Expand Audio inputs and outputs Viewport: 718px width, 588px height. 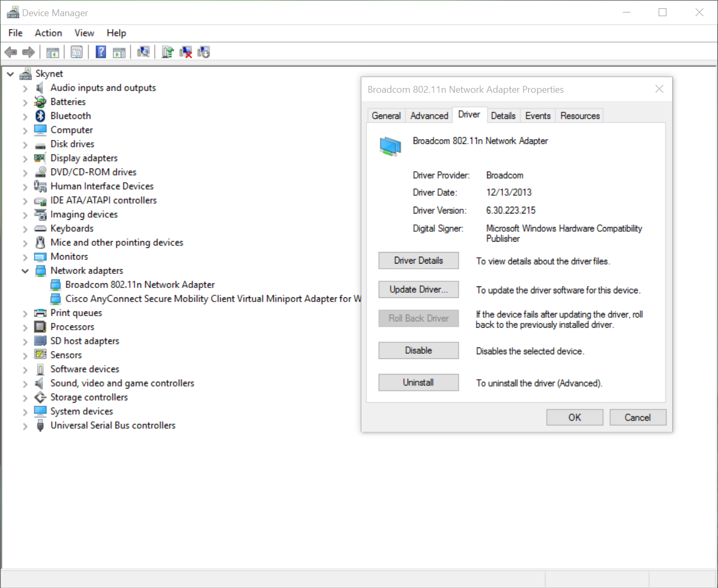pyautogui.click(x=25, y=88)
